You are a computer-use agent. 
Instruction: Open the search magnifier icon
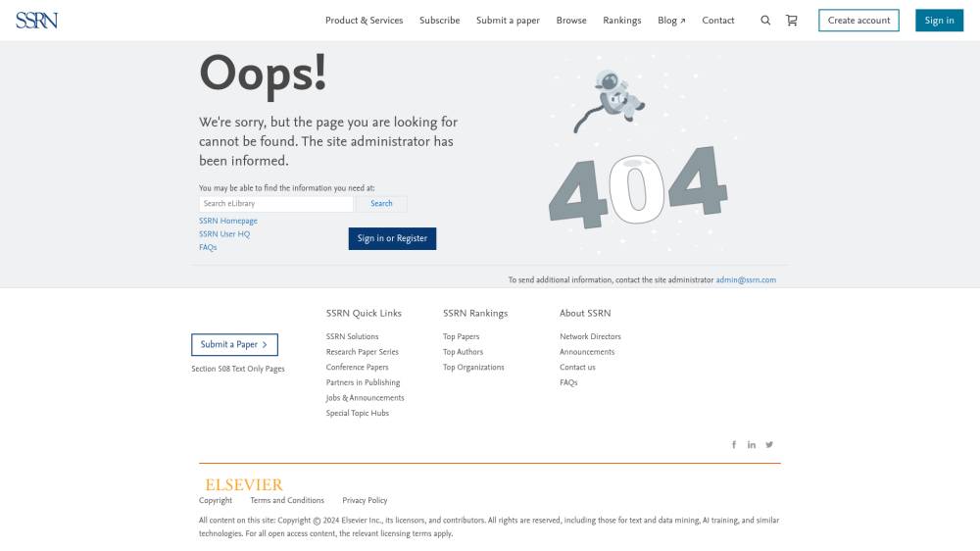[x=765, y=21]
